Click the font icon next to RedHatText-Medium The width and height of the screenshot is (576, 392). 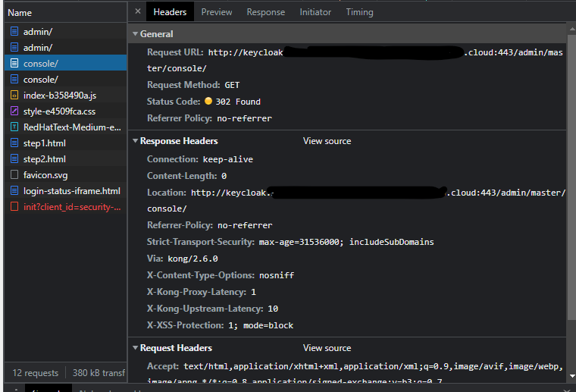click(x=14, y=127)
